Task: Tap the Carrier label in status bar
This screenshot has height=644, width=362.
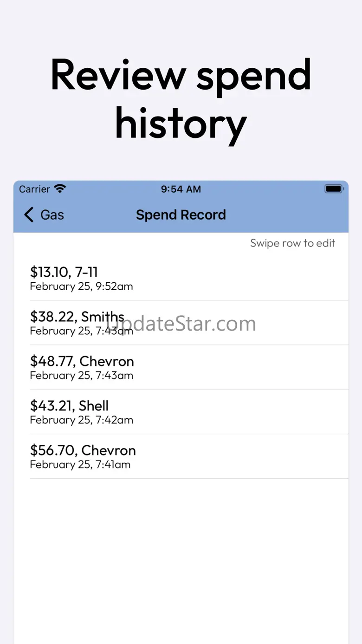Action: tap(34, 189)
